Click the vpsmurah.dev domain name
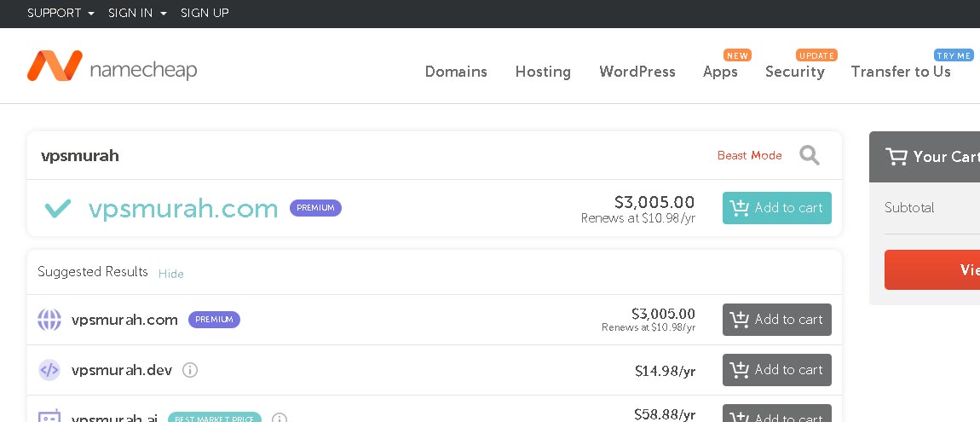The height and width of the screenshot is (422, 980). coord(122,370)
